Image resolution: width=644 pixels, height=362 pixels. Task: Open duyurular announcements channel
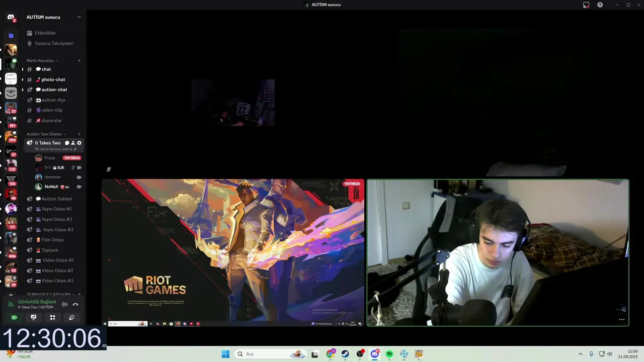coord(54,121)
